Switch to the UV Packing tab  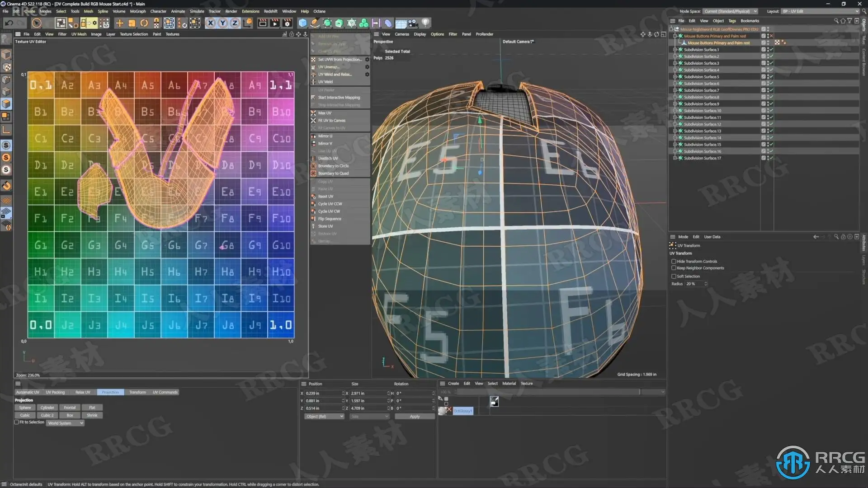pyautogui.click(x=55, y=392)
